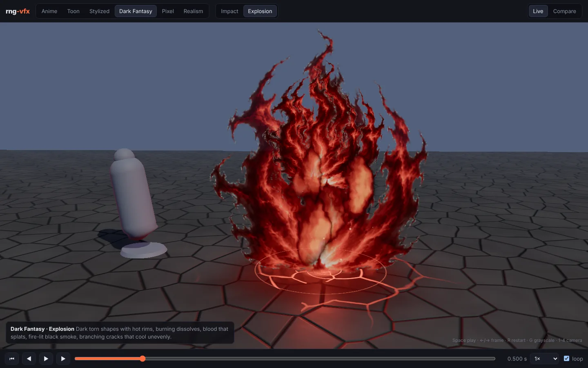Click the keyboard shortcuts hint text
This screenshot has height=368, width=588.
[517, 340]
